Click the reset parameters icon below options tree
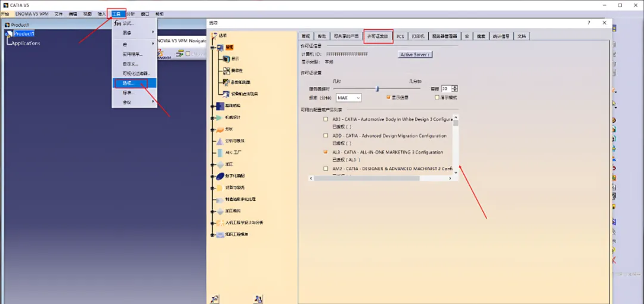Image resolution: width=644 pixels, height=304 pixels. 215,298
